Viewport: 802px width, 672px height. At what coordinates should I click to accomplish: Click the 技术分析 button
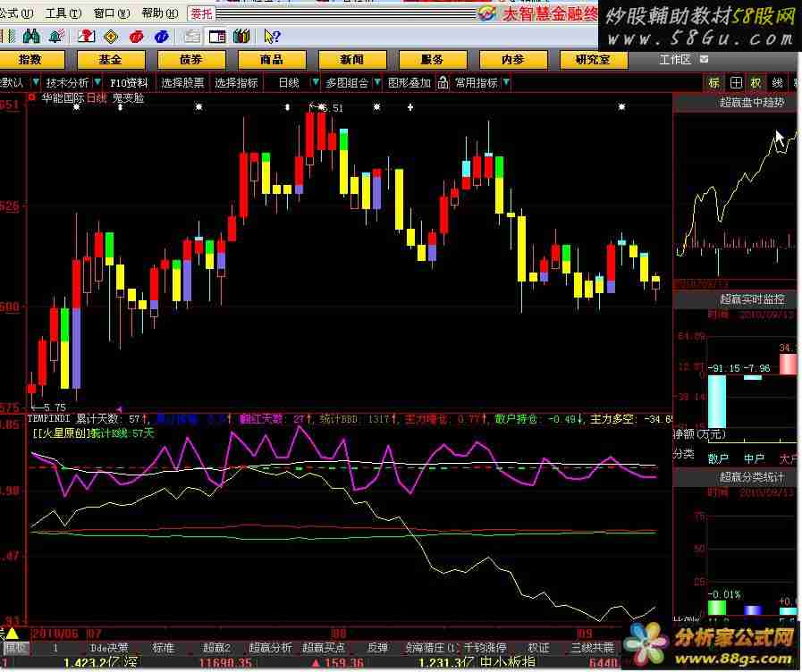tap(68, 82)
